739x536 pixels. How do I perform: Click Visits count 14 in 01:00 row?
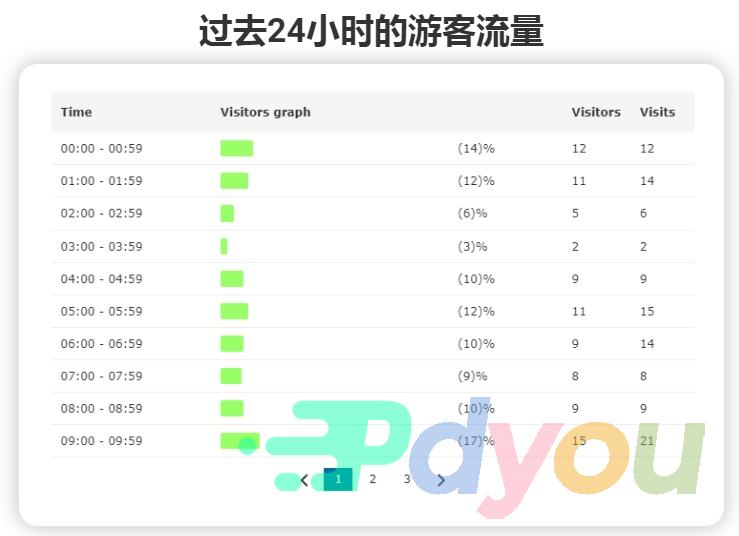647,181
